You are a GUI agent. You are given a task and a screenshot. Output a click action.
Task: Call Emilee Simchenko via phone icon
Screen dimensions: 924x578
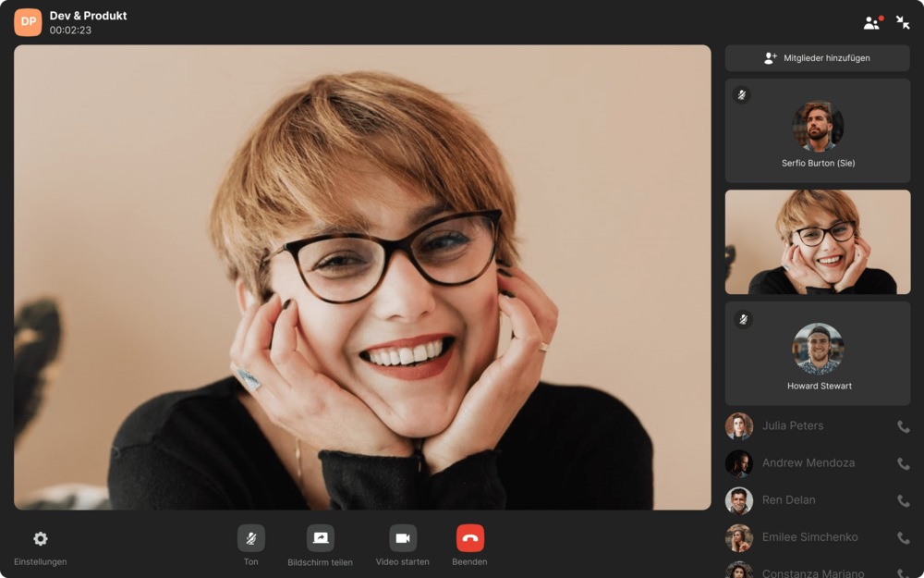pyautogui.click(x=903, y=537)
